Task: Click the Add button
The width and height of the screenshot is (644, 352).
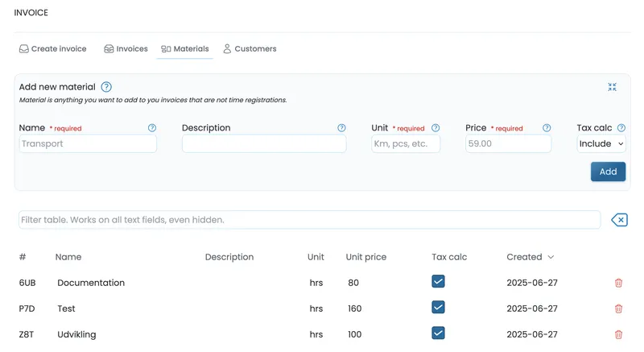Action: [608, 172]
